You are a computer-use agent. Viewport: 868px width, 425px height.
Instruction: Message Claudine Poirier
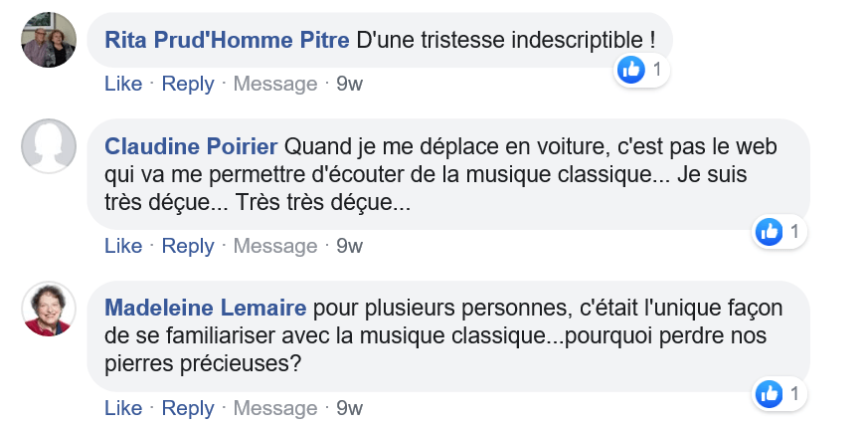[x=275, y=246]
